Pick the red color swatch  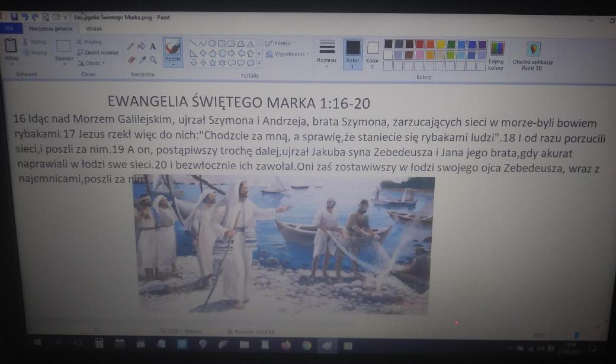point(419,44)
